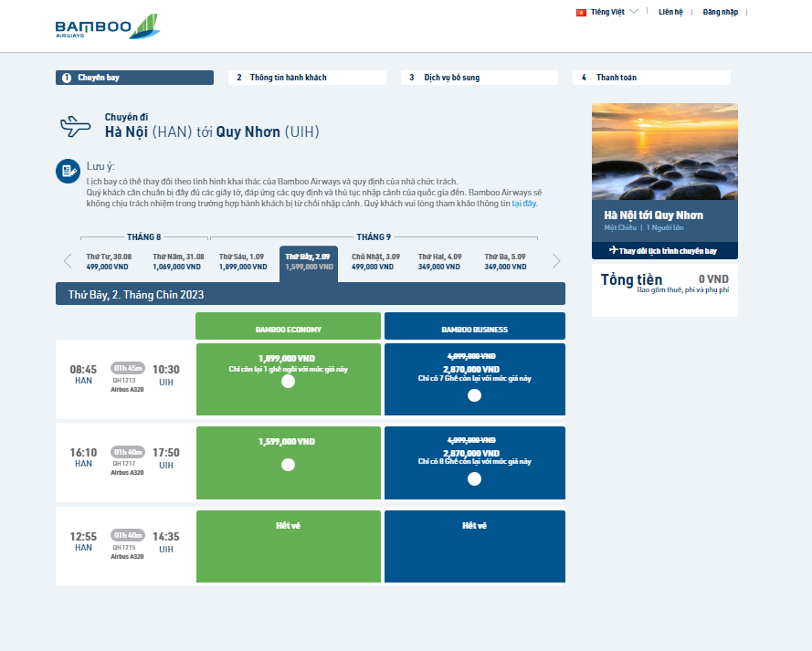
Task: Select date Thứ Tư, 30.08
Action: (109, 262)
